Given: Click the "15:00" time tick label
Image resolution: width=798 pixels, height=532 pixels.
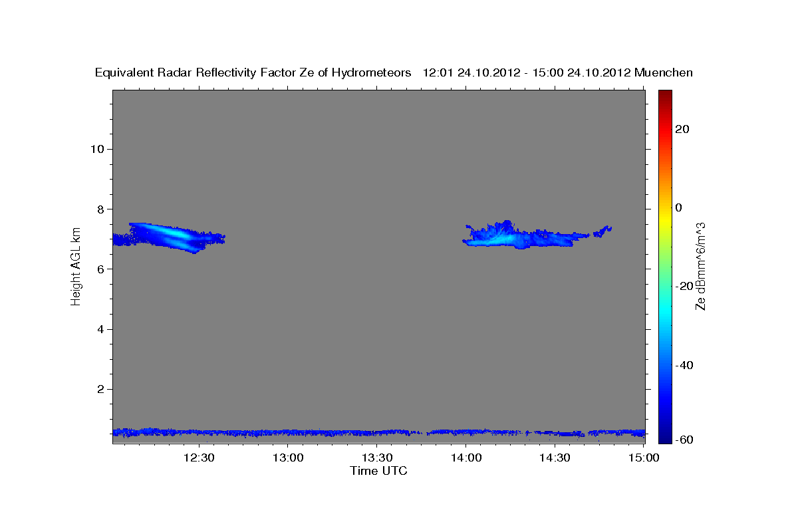Looking at the screenshot, I should tap(644, 458).
